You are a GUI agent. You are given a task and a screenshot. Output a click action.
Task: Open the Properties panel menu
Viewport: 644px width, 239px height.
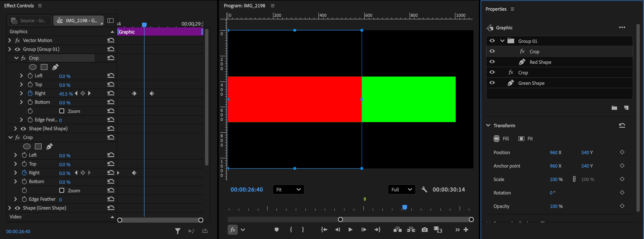513,9
